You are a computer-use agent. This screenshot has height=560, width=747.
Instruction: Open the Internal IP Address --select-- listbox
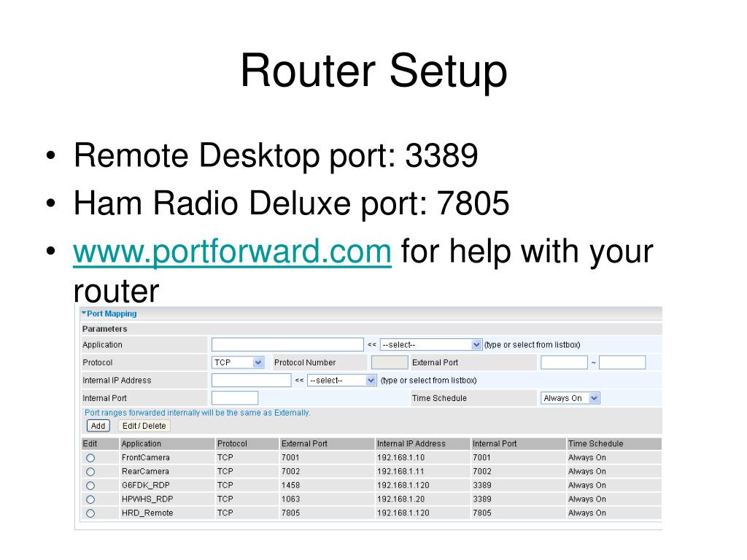point(341,381)
